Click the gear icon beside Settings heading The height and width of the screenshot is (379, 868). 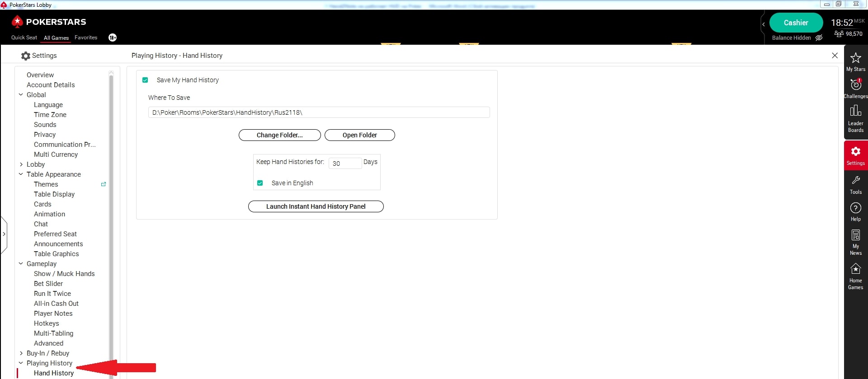pyautogui.click(x=26, y=56)
